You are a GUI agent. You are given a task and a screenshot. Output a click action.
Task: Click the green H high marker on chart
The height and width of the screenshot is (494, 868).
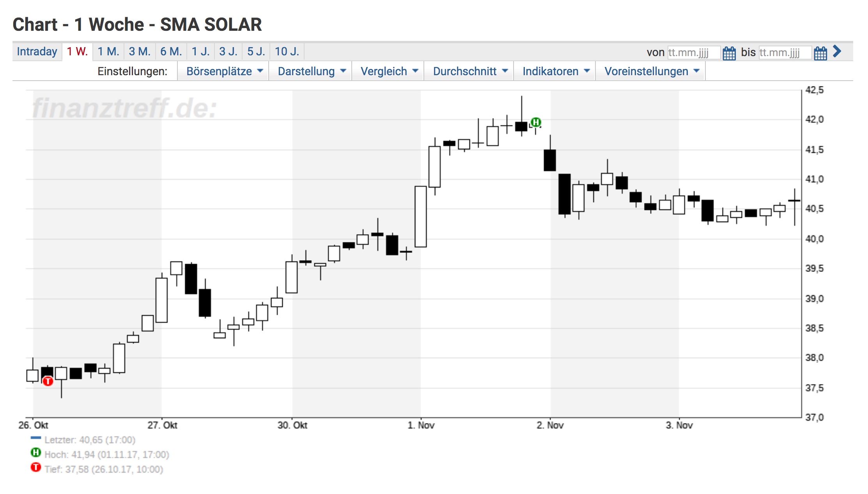point(536,122)
